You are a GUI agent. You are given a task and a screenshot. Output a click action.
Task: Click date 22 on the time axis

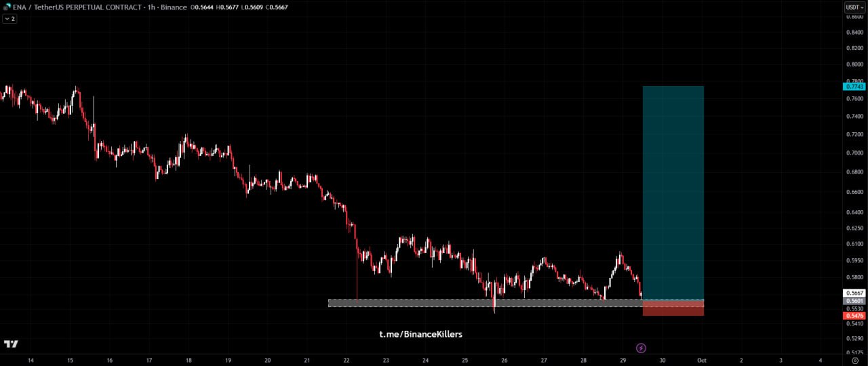(x=347, y=361)
